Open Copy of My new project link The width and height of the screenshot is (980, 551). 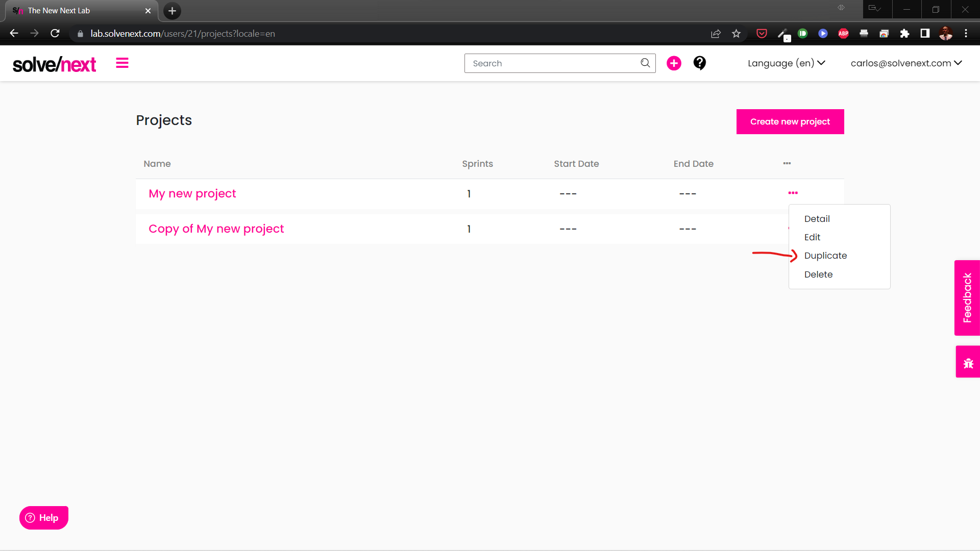[216, 229]
